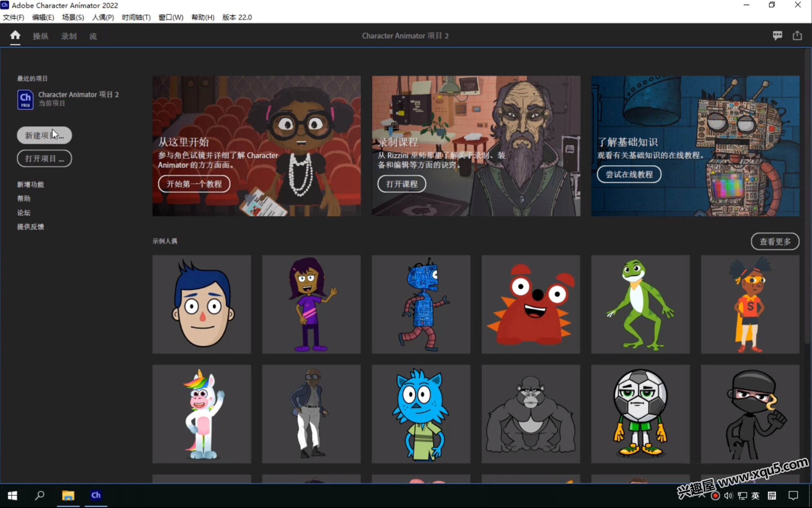Open 新增功能 link
812x508 pixels.
tap(30, 184)
